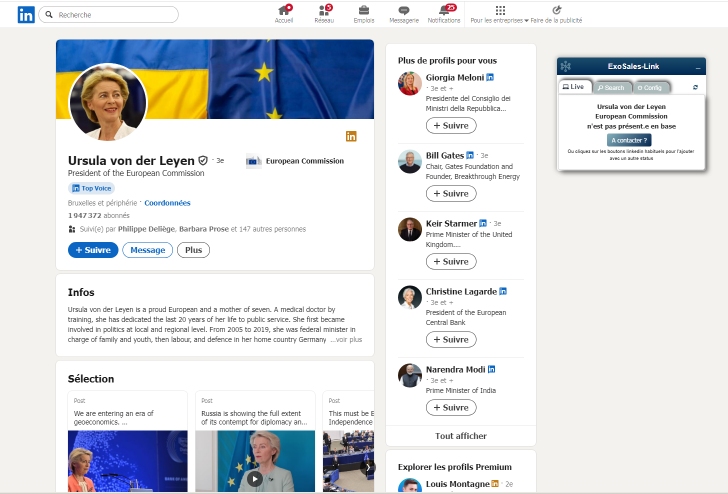Screen dimensions: 728x494
Task: Open the Réseau network icon
Action: [x=324, y=11]
